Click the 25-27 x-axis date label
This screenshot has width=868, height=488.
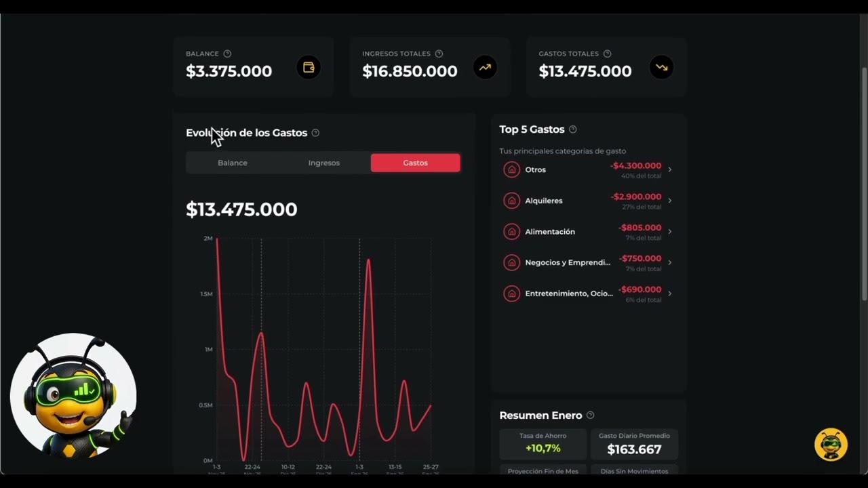coord(431,467)
